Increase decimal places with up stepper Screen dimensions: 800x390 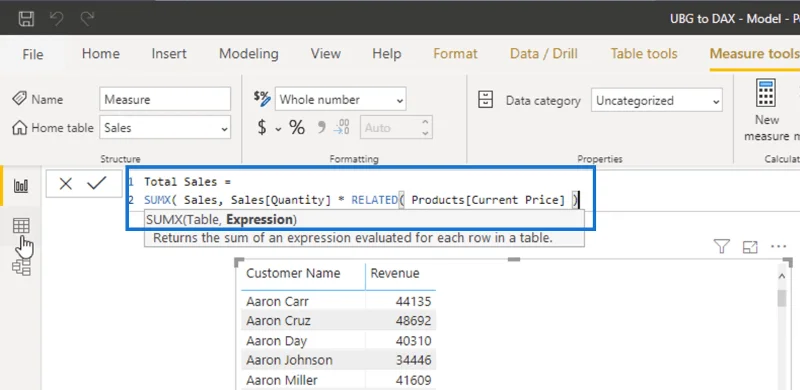point(426,123)
